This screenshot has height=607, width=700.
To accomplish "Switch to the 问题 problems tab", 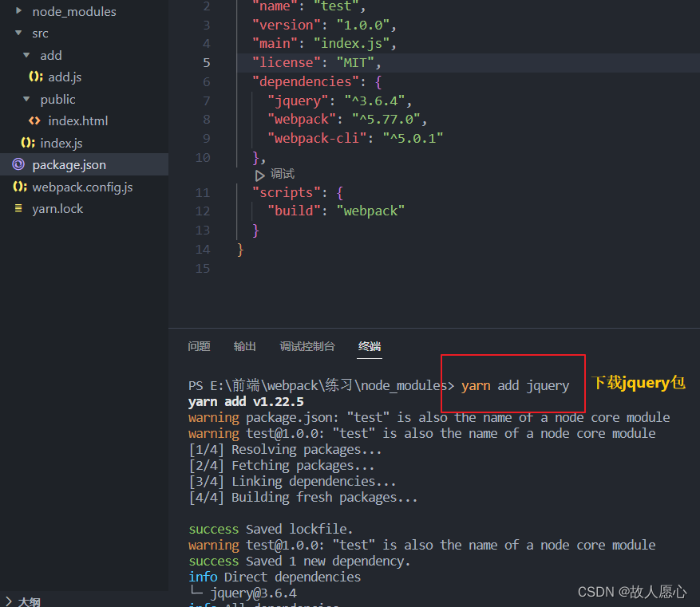I will [199, 346].
